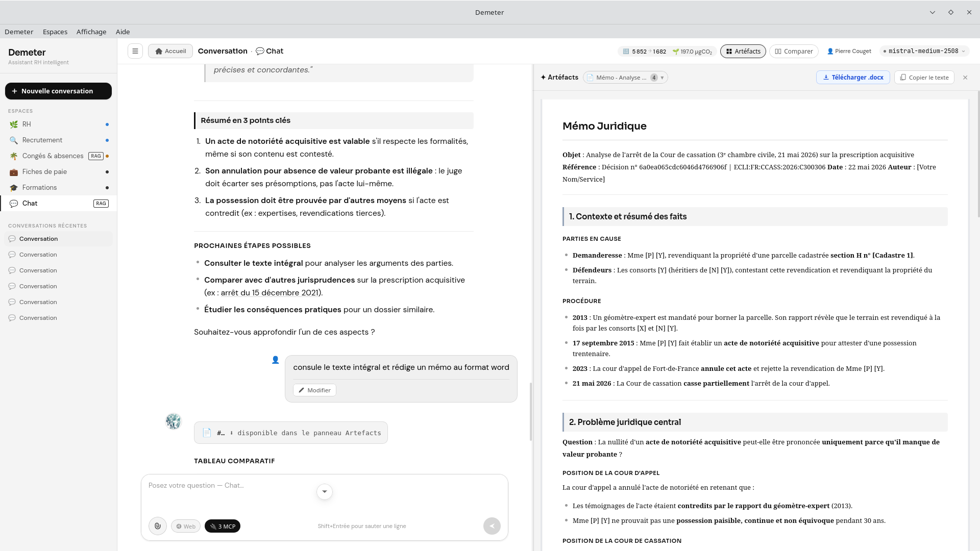Go to Accueil home

pyautogui.click(x=170, y=51)
